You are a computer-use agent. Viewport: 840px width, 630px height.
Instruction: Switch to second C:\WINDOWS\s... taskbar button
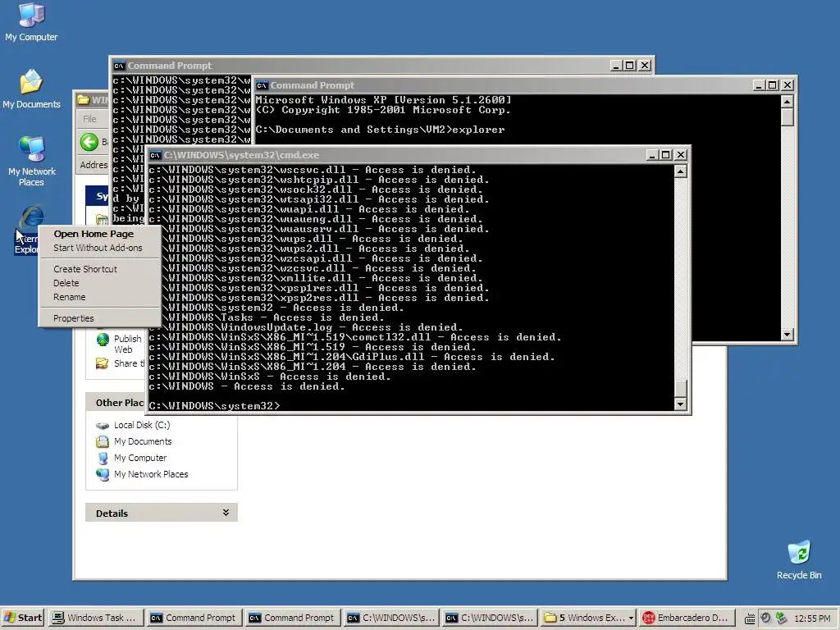(491, 618)
